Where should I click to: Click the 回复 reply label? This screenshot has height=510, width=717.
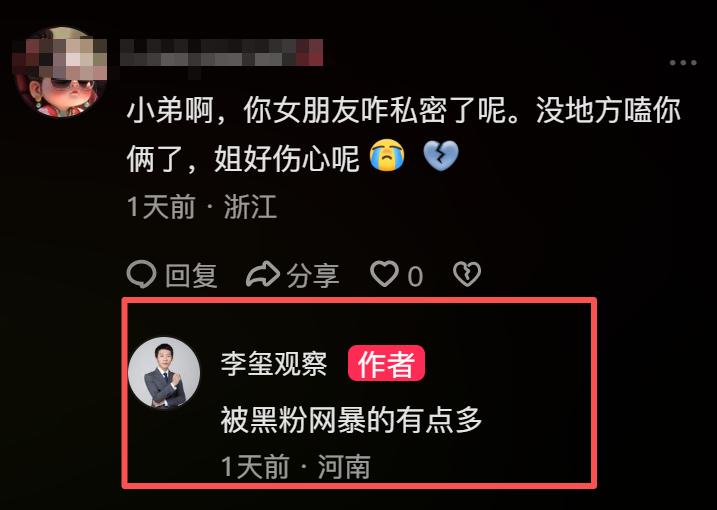(191, 276)
